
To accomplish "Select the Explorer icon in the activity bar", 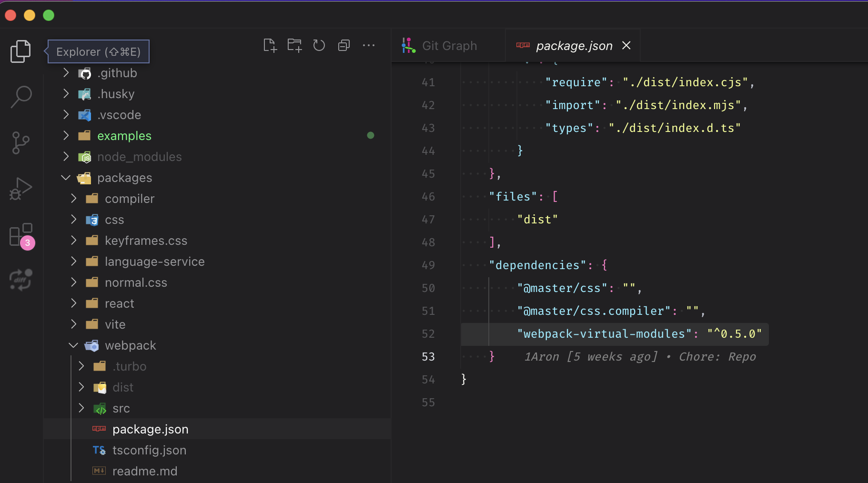I will click(x=20, y=51).
